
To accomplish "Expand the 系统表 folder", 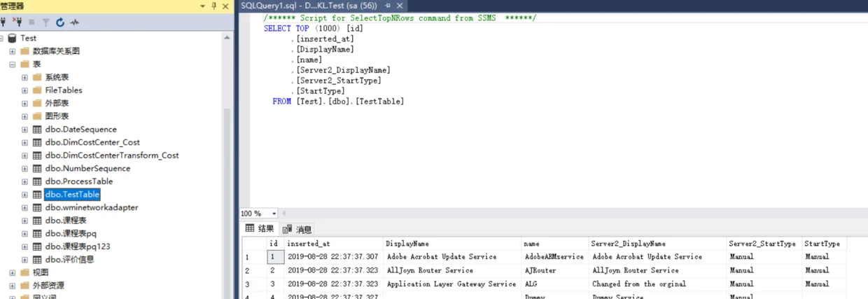I will (24, 77).
